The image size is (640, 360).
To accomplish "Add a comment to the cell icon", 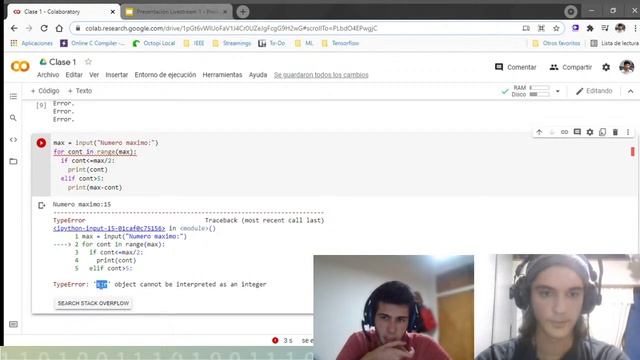I will coord(577,132).
